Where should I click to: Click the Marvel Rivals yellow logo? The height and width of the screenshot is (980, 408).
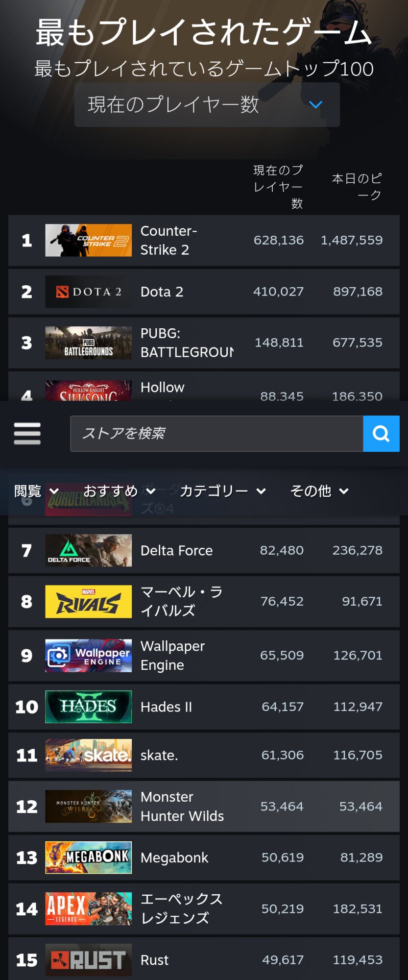[x=88, y=601]
